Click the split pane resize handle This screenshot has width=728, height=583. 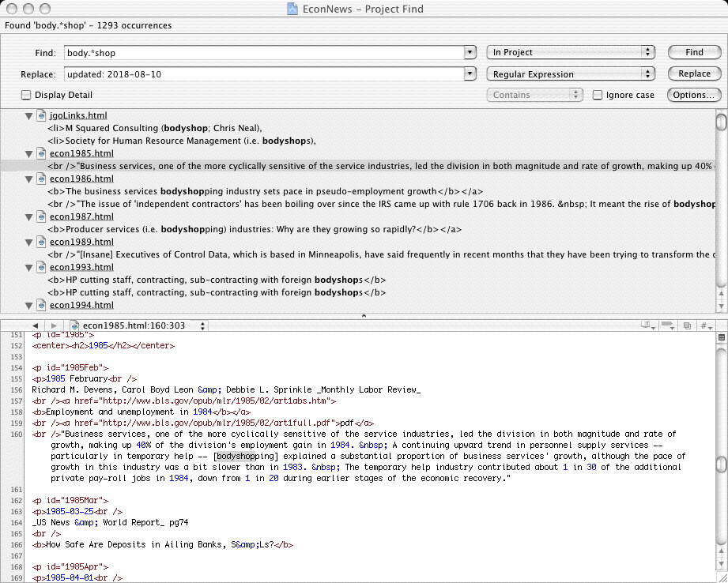(364, 316)
